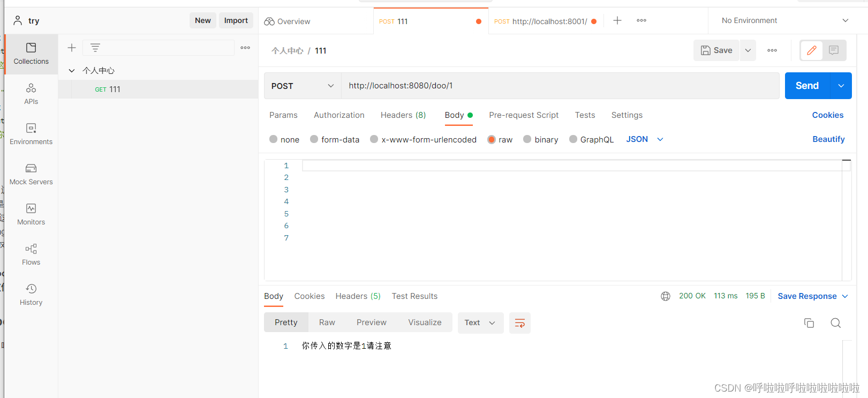Open the Save options dropdown arrow
The height and width of the screenshot is (398, 868).
(748, 50)
